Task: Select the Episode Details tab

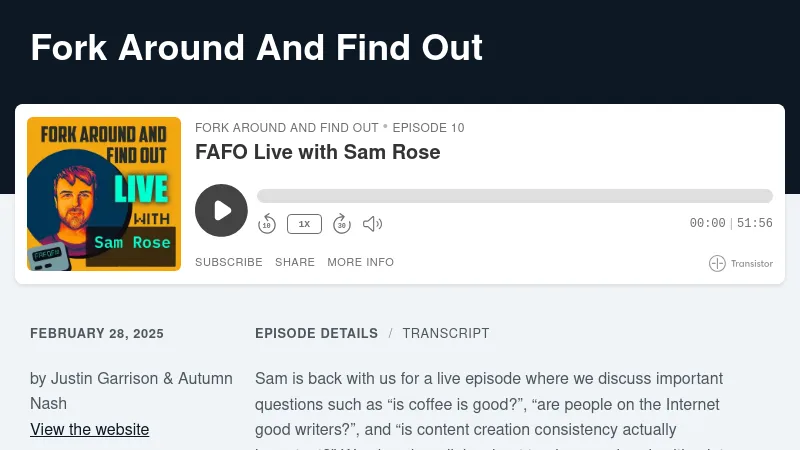Action: [316, 334]
